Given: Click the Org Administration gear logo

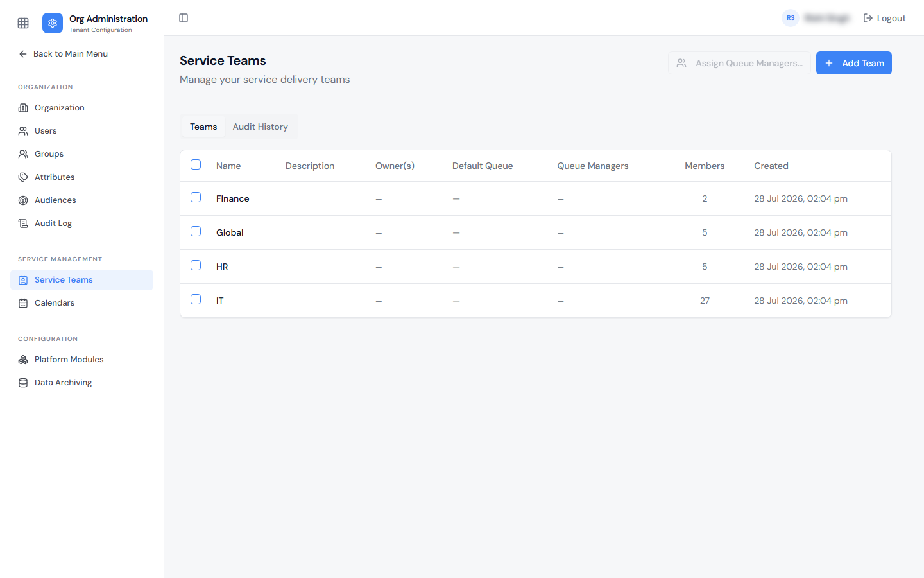Looking at the screenshot, I should [53, 23].
